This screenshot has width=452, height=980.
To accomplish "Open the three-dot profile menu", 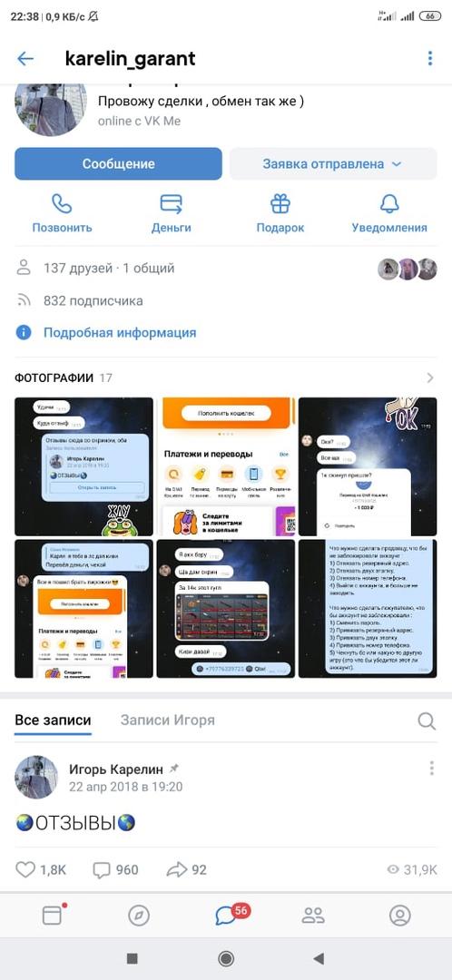I will coord(430,59).
